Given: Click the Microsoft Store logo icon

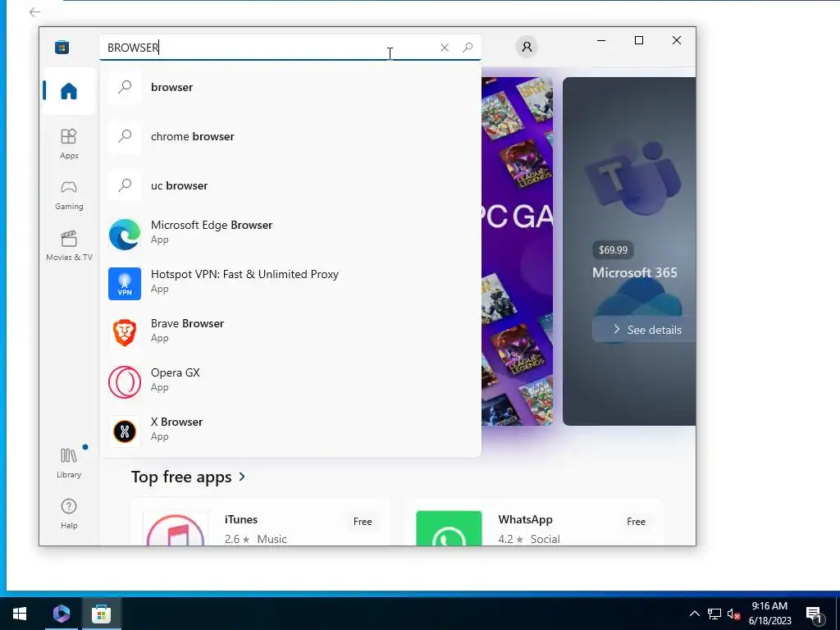Looking at the screenshot, I should (62, 47).
